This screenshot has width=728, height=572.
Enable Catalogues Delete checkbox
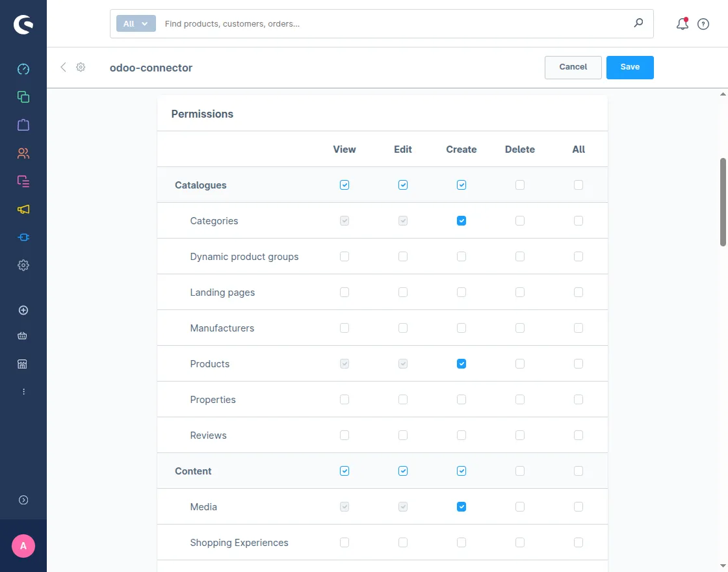point(520,185)
